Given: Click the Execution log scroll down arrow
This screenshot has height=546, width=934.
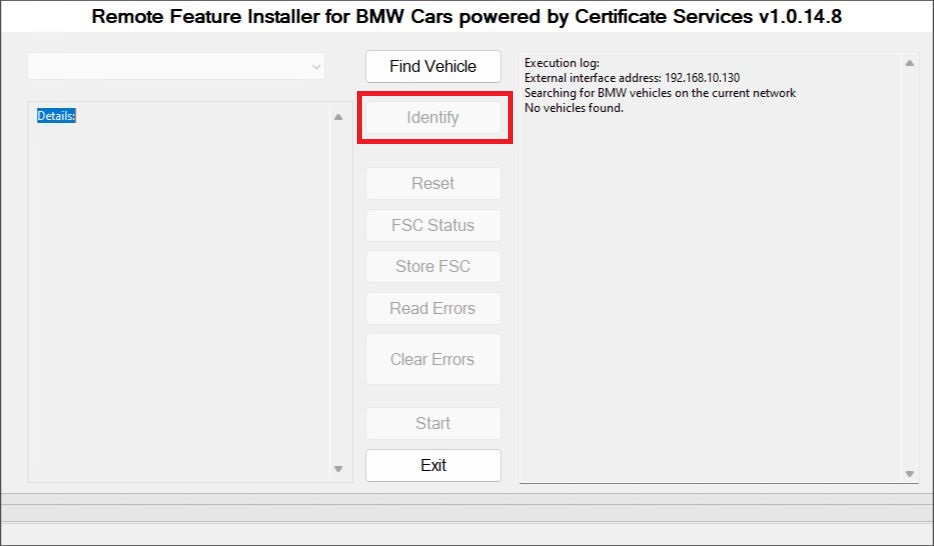Looking at the screenshot, I should tap(910, 474).
